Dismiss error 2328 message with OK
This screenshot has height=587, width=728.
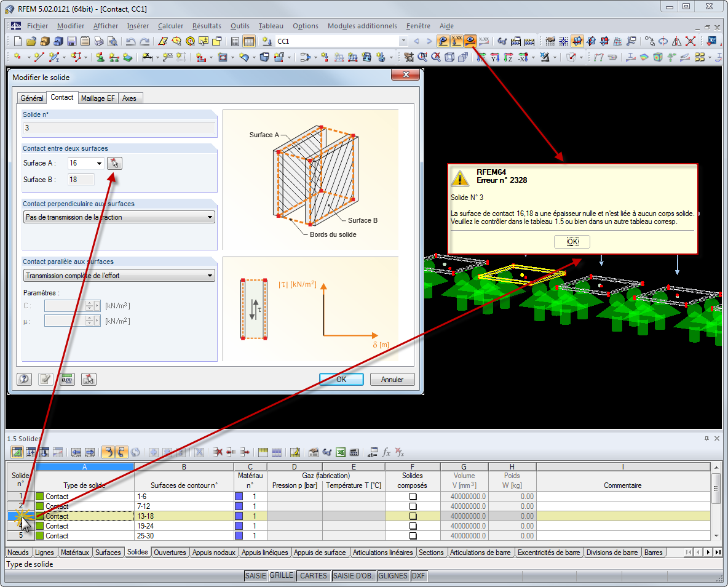[572, 242]
